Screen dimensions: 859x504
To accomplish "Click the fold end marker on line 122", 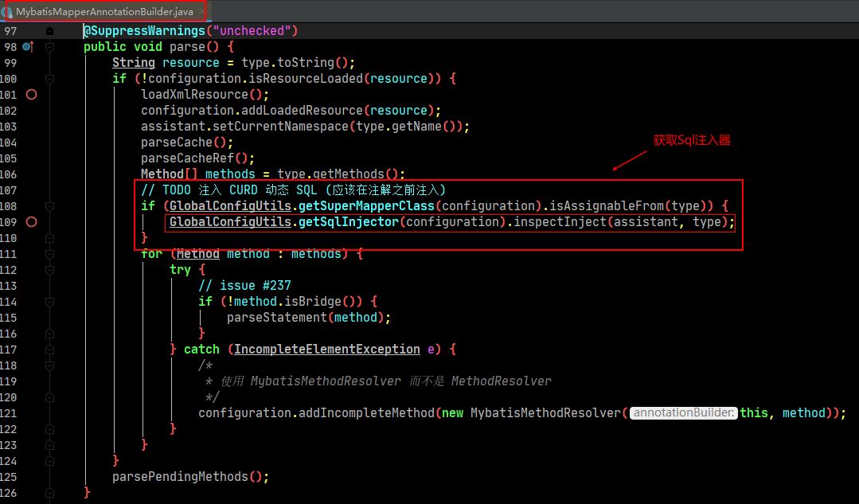I will [50, 429].
